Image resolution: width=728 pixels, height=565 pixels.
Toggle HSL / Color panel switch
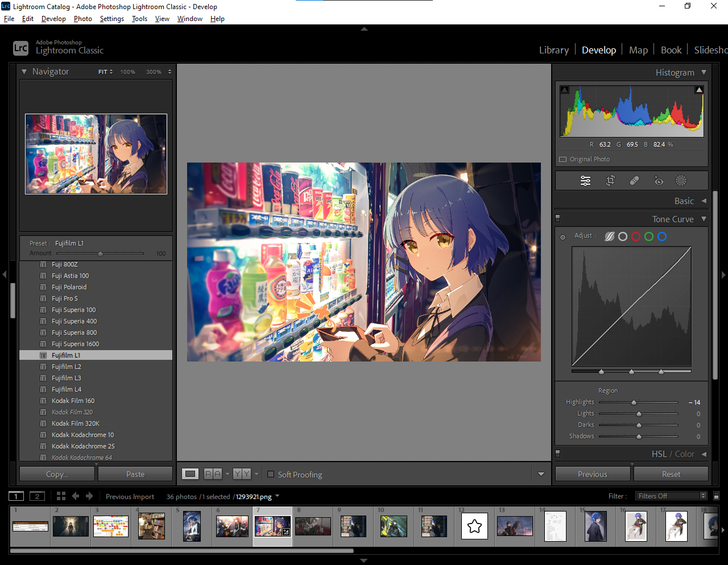(x=558, y=454)
